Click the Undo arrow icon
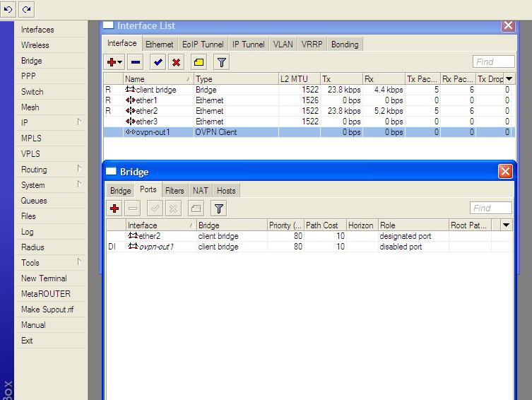Viewport: 532px width, 400px height. [8, 9]
